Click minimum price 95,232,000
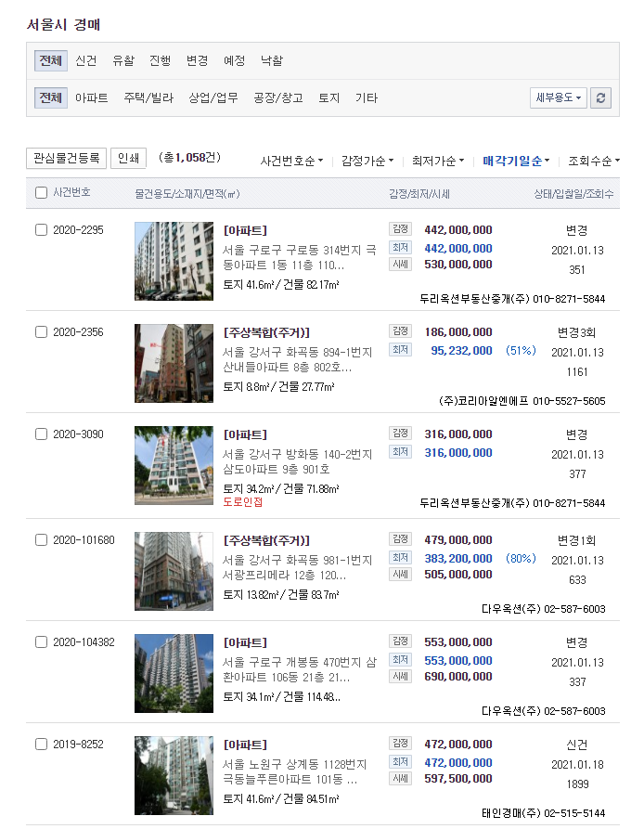The height and width of the screenshot is (829, 644). point(461,350)
